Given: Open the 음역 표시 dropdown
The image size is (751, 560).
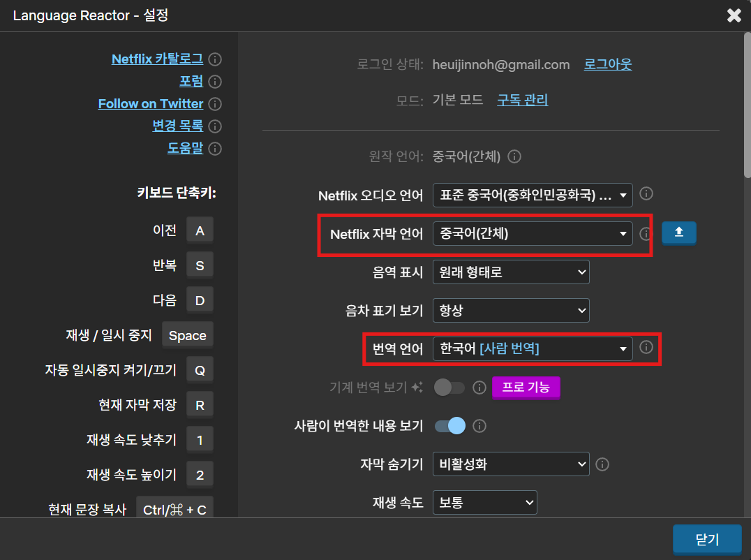Looking at the screenshot, I should [x=511, y=272].
